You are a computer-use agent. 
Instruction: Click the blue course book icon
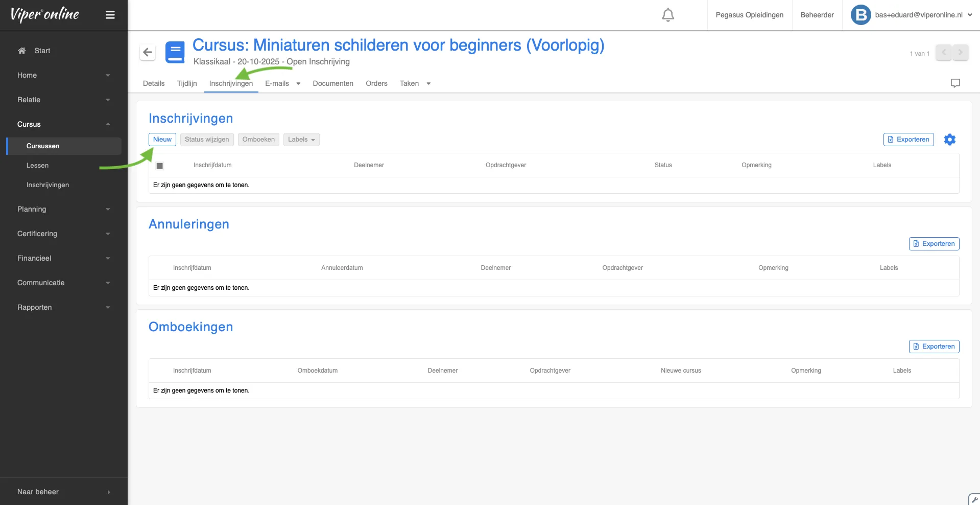(175, 52)
